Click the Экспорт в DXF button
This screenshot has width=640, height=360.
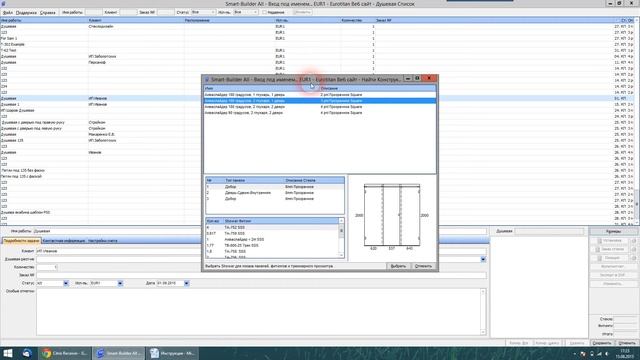613,275
